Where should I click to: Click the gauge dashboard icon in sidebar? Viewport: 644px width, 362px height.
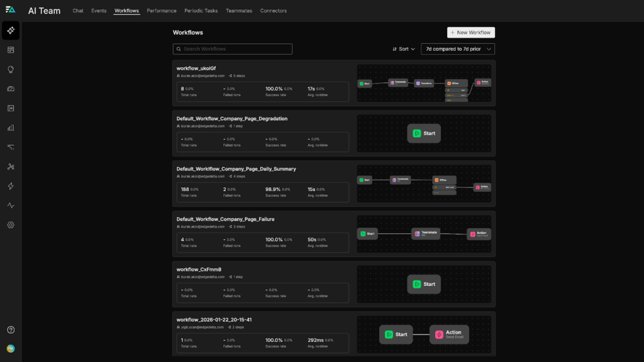point(11,89)
